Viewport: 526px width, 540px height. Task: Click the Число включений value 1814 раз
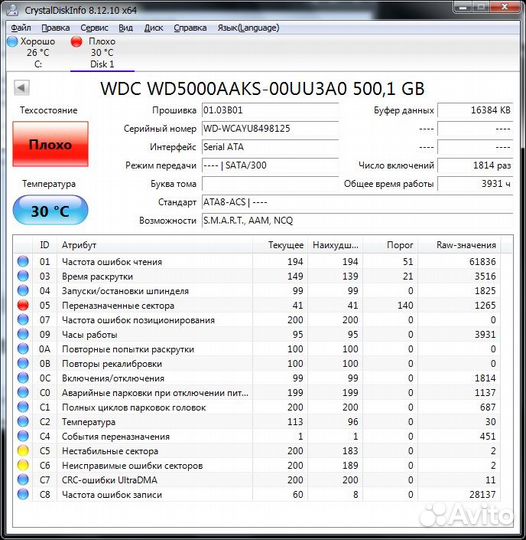475,166
